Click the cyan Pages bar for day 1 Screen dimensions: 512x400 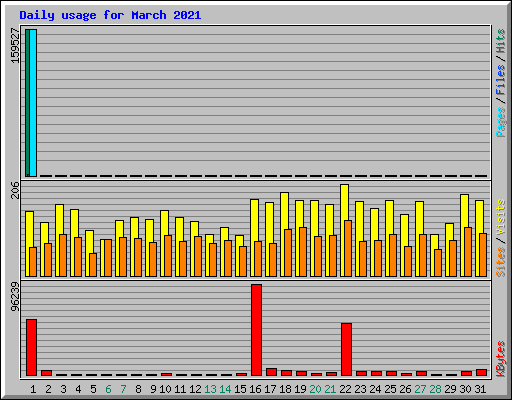[33, 103]
